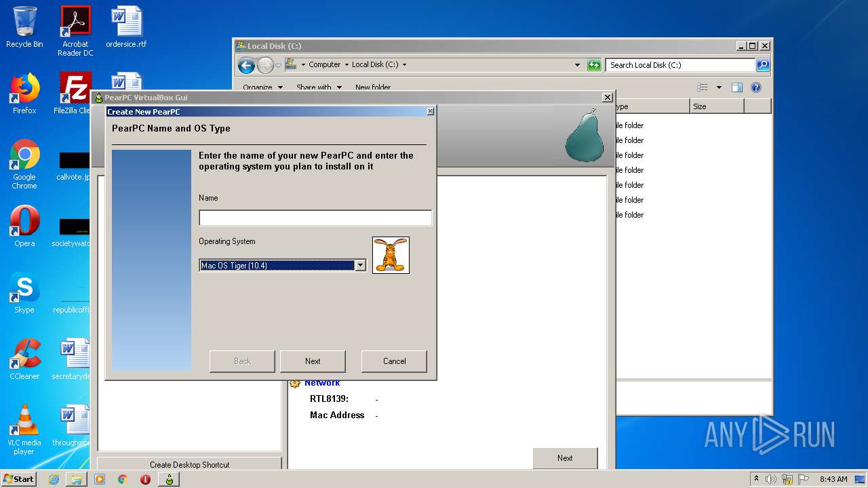Click the Search Local Disk (C:) field
Screen dimensions: 868x488
tap(680, 65)
